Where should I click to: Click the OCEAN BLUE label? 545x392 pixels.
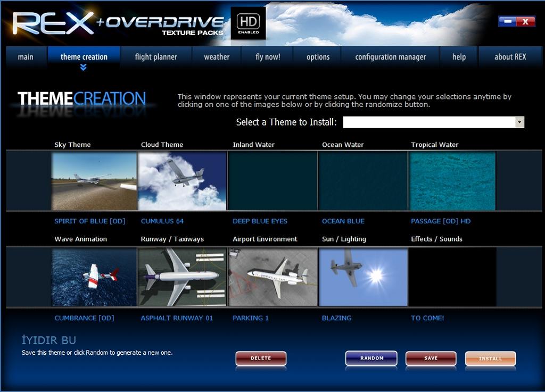coord(343,221)
